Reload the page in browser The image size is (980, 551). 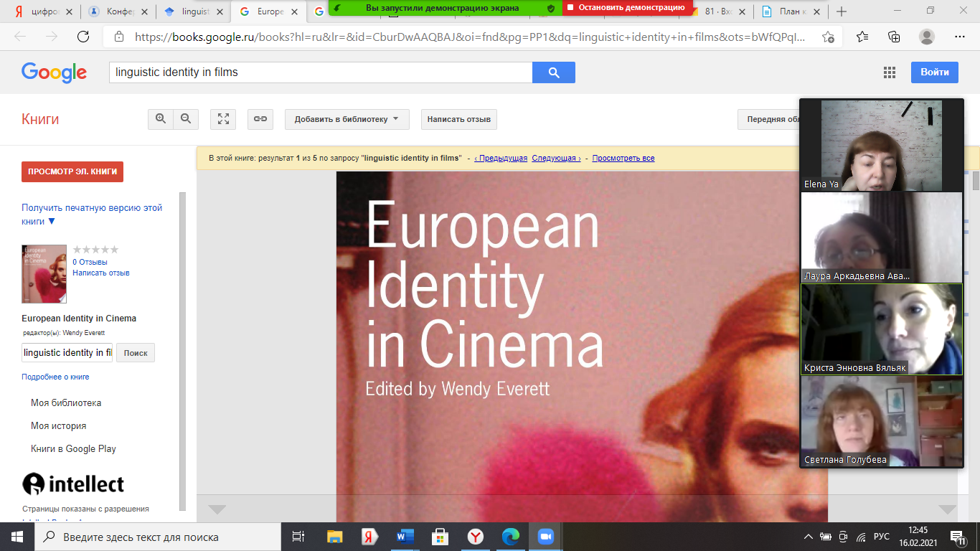click(83, 37)
